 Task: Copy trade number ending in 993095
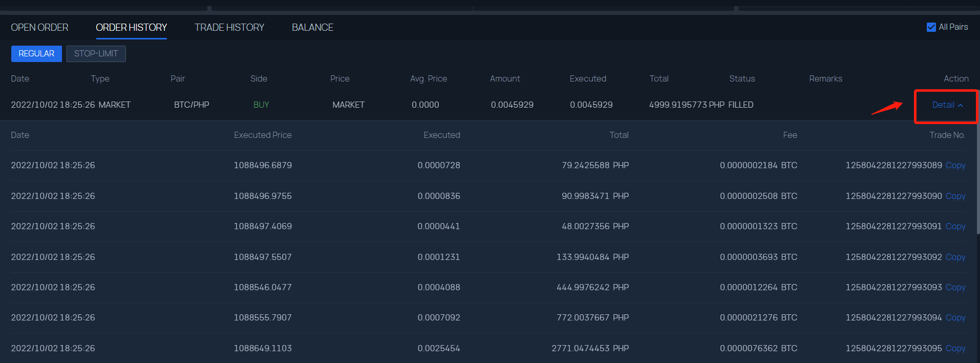(955, 348)
